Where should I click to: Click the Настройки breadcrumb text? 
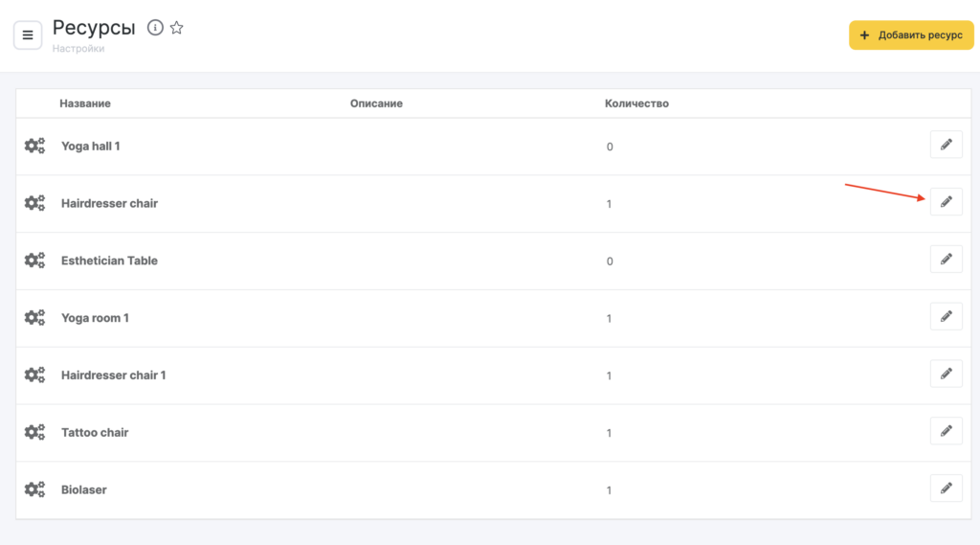pyautogui.click(x=78, y=49)
